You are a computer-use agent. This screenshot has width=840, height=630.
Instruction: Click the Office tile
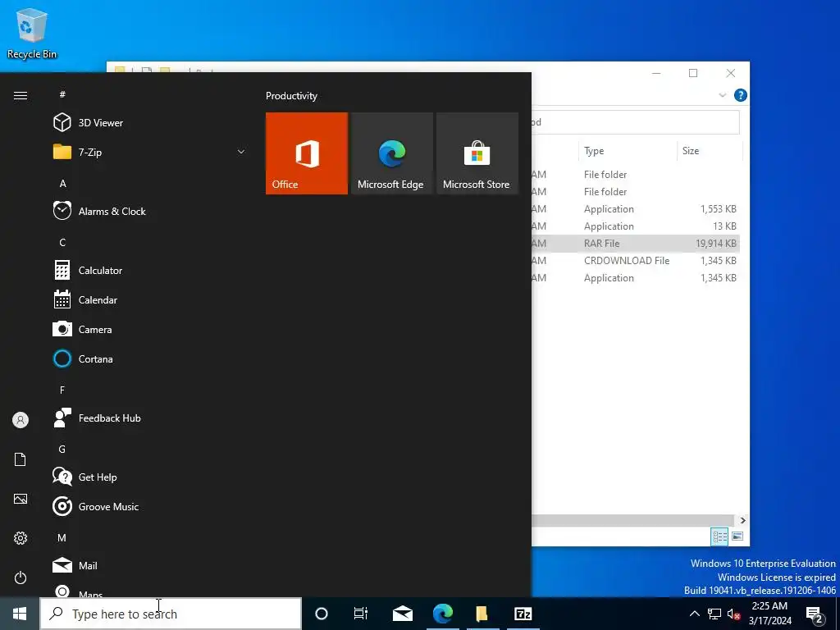(307, 153)
